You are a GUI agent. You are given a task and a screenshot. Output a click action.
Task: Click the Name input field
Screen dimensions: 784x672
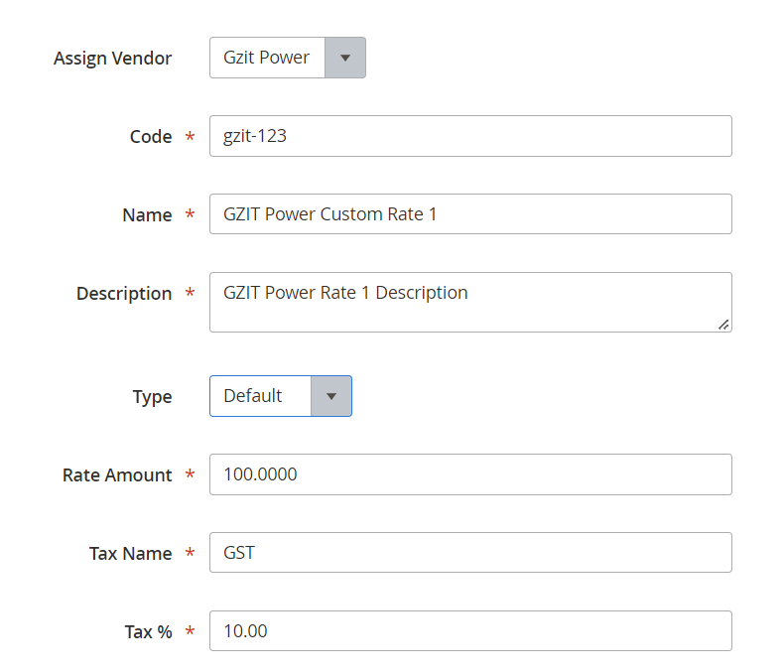pos(470,214)
